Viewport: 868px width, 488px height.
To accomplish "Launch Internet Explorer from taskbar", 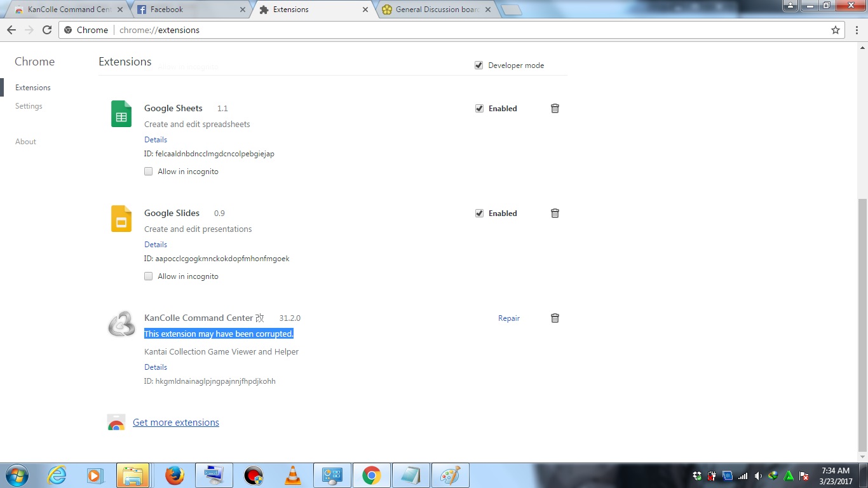I will [x=57, y=475].
